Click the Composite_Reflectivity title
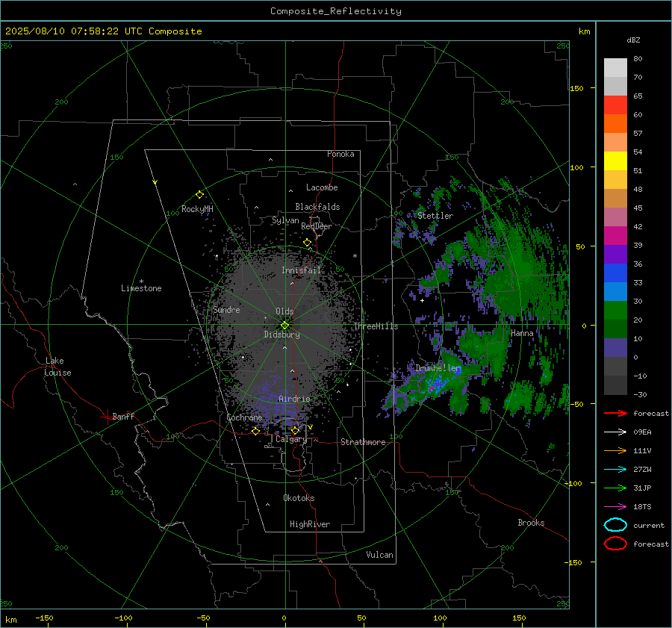The width and height of the screenshot is (672, 628). [336, 11]
